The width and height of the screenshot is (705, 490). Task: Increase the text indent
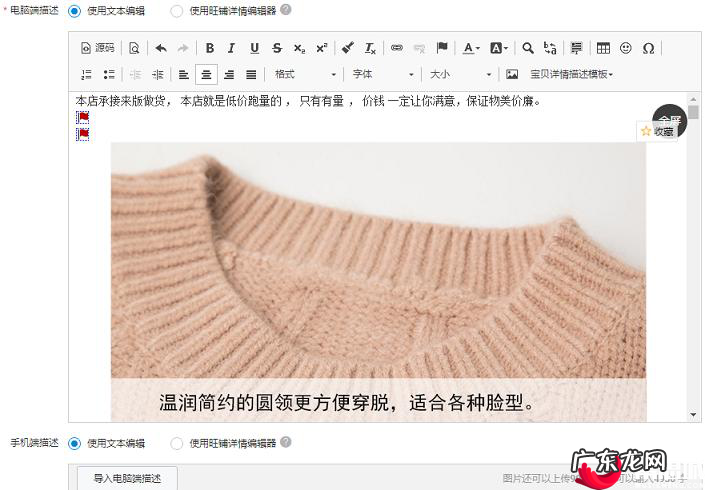(x=157, y=74)
